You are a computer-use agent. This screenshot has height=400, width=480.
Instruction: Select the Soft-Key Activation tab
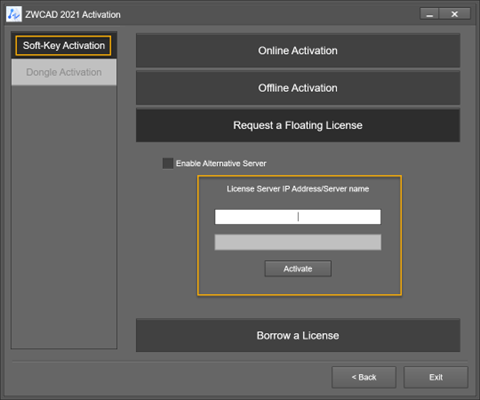click(x=63, y=45)
